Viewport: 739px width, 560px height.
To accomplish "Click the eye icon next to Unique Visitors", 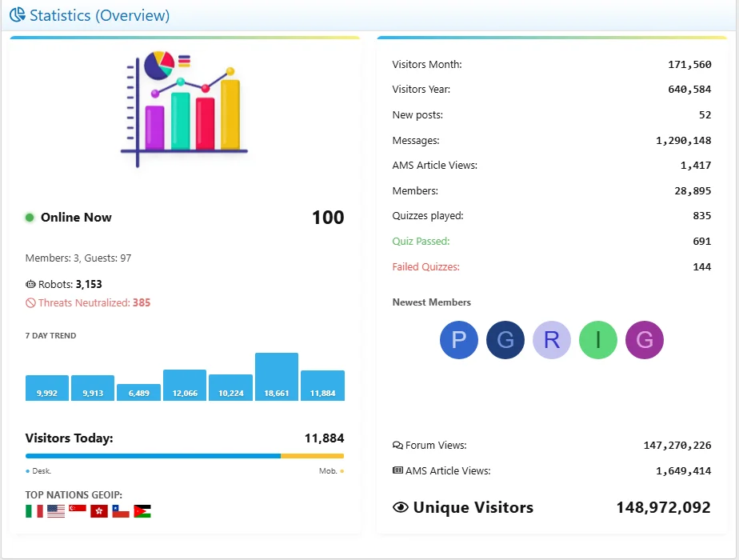I will (401, 507).
